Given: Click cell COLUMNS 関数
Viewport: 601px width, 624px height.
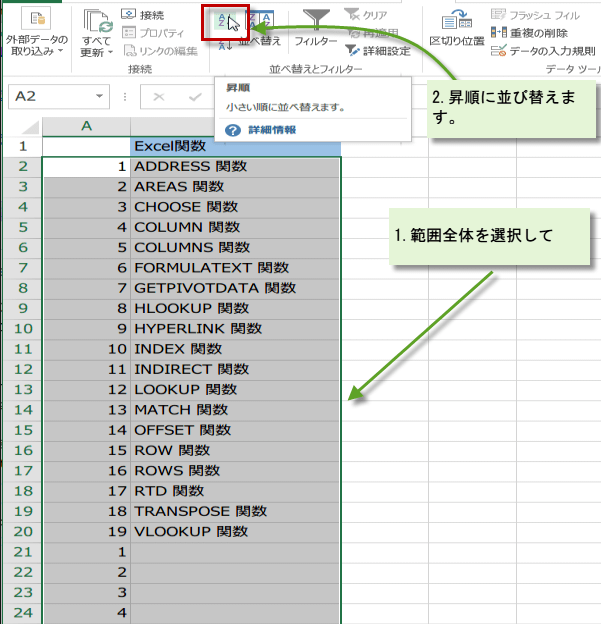Looking at the screenshot, I should [235, 248].
